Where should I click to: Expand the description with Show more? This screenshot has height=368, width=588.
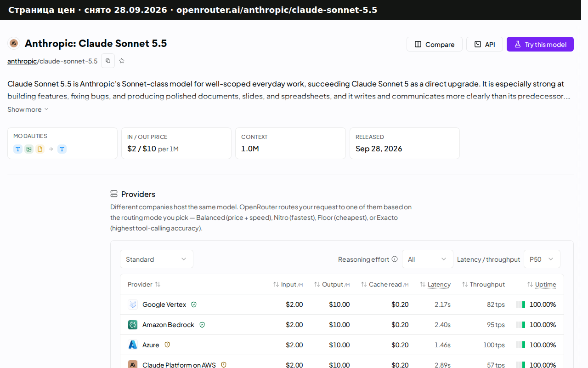pos(28,109)
